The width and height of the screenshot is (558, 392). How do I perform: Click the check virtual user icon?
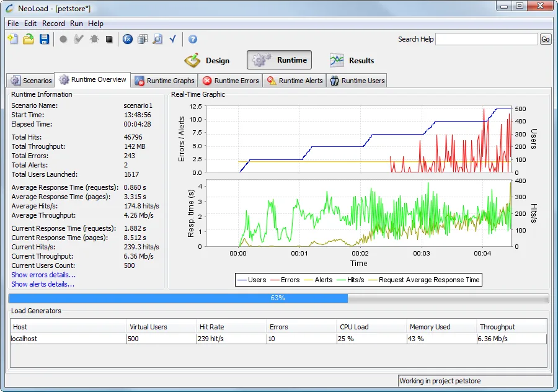pyautogui.click(x=78, y=39)
